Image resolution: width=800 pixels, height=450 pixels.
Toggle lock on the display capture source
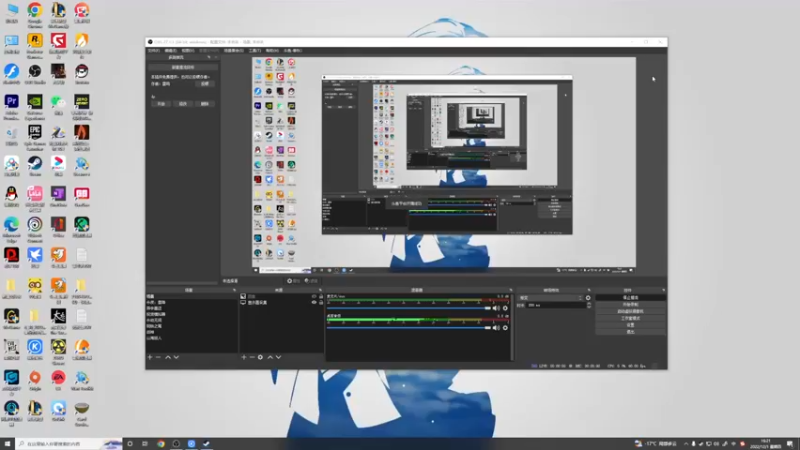tap(321, 303)
